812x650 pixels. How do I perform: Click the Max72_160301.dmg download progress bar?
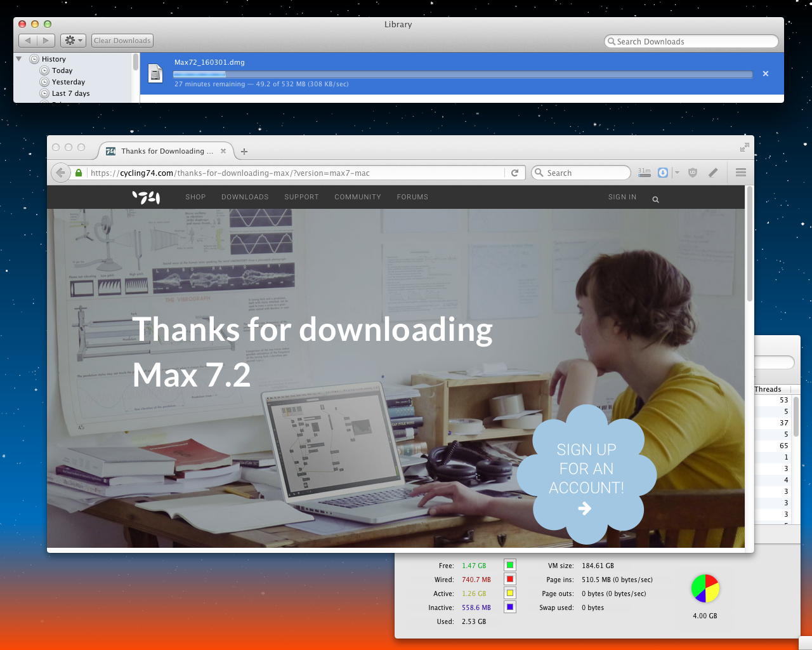tap(463, 74)
